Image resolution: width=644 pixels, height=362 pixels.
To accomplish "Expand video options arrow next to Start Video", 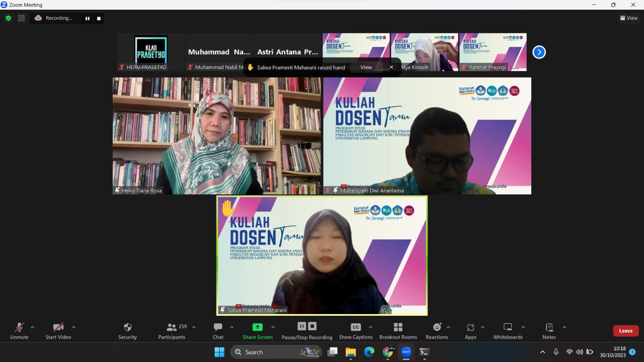I will click(x=74, y=327).
